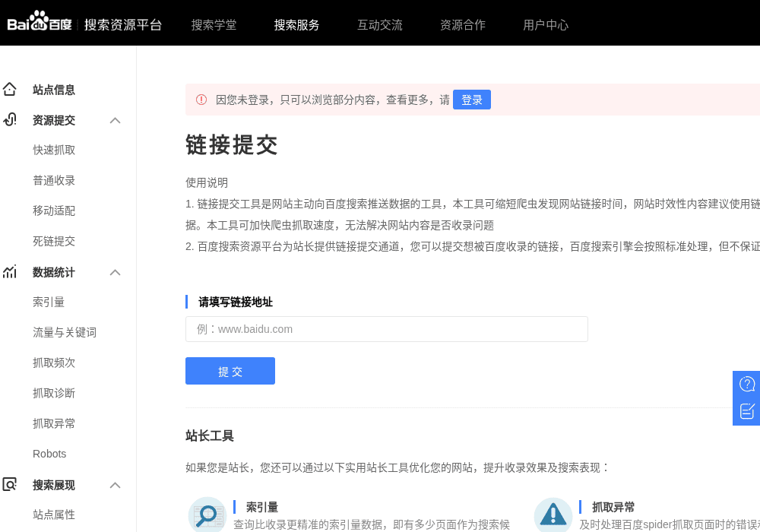
Task: Open the 互动交流 top menu
Action: (x=379, y=25)
